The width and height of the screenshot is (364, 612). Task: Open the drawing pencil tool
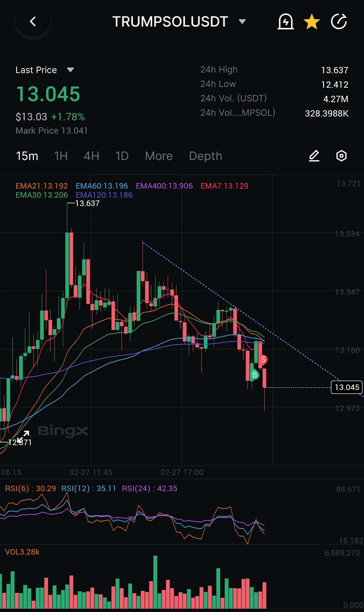(x=314, y=156)
